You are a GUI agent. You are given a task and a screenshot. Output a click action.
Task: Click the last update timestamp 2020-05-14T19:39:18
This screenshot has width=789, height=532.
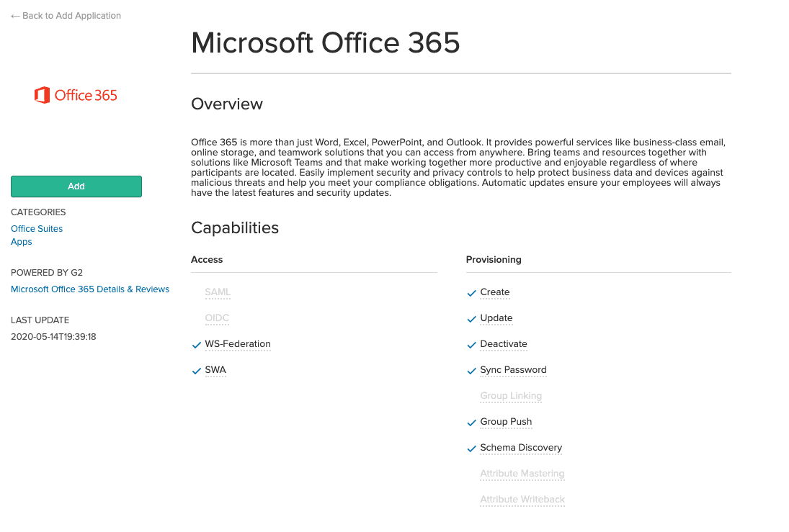(53, 337)
